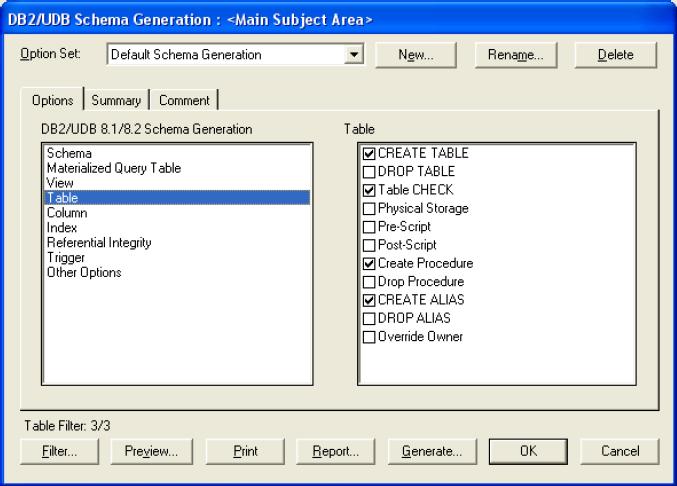Switch to the Comment tab

click(x=184, y=101)
